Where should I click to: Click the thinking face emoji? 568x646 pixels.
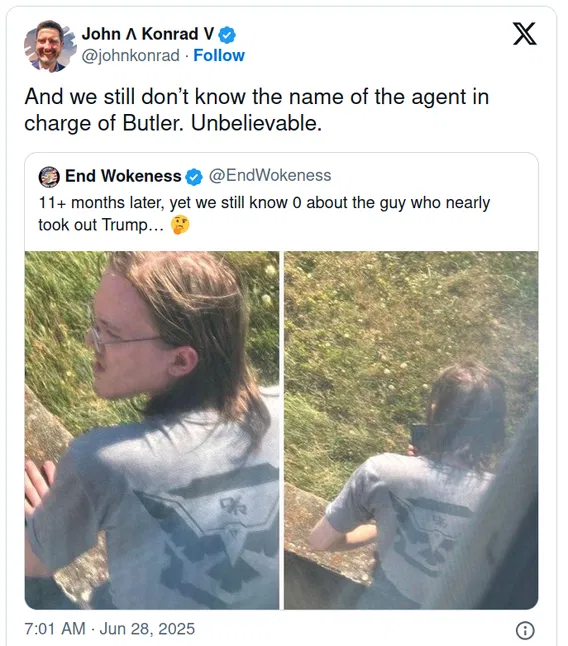point(180,225)
